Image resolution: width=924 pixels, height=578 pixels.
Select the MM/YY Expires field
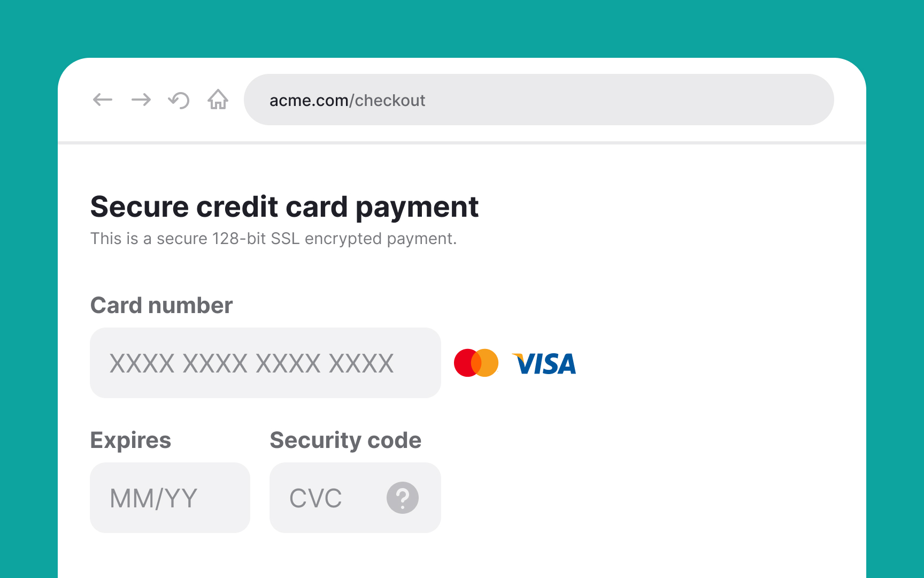[170, 498]
